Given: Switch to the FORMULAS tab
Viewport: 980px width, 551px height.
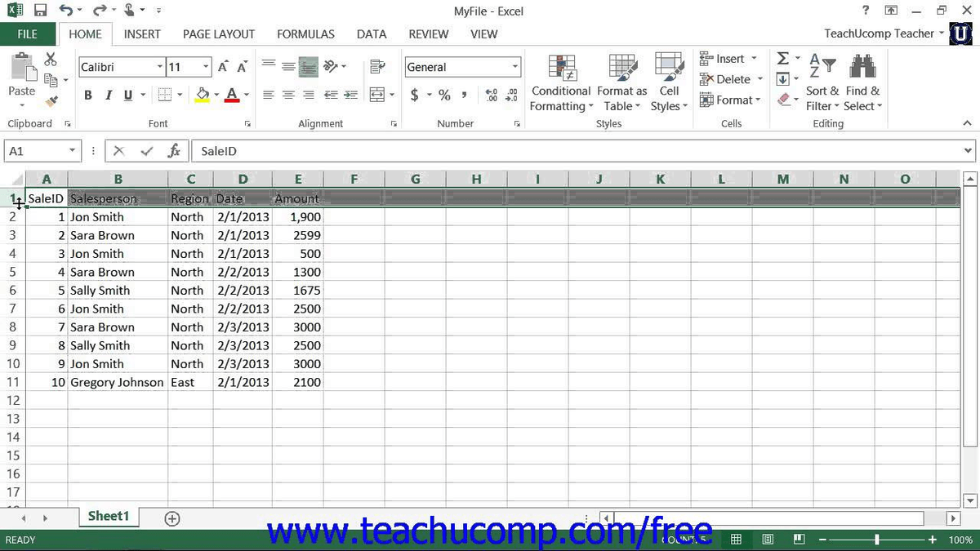Looking at the screenshot, I should tap(305, 34).
